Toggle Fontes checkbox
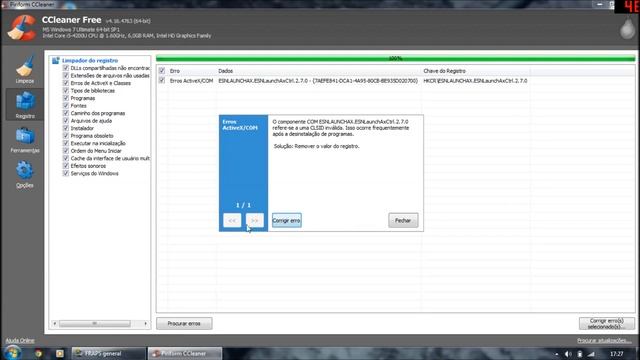Screen dimensions: 640x360 click(66, 106)
